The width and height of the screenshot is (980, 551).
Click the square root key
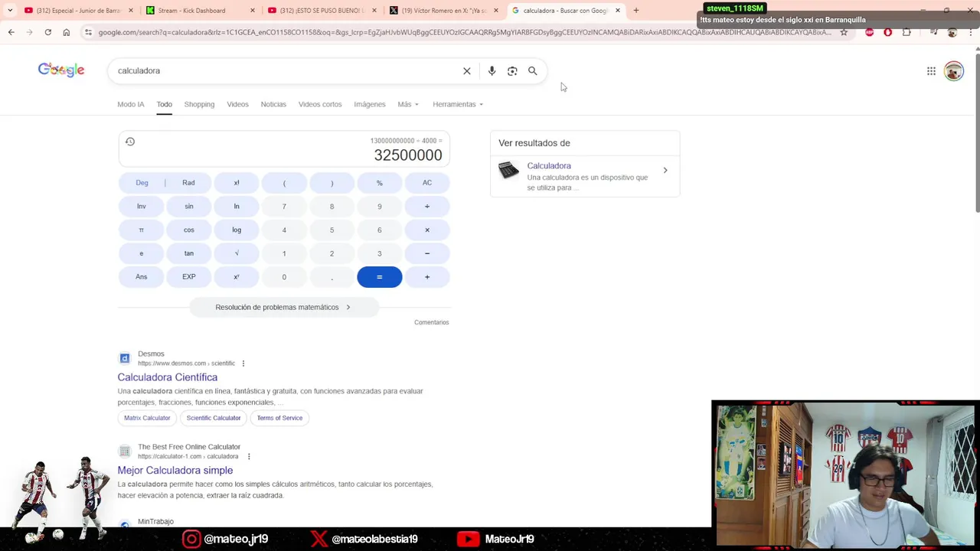237,253
